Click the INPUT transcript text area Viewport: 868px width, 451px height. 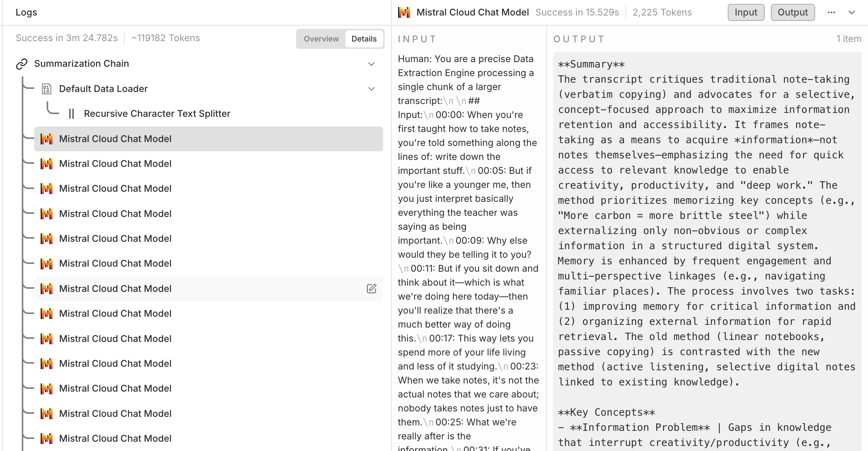coord(468,233)
